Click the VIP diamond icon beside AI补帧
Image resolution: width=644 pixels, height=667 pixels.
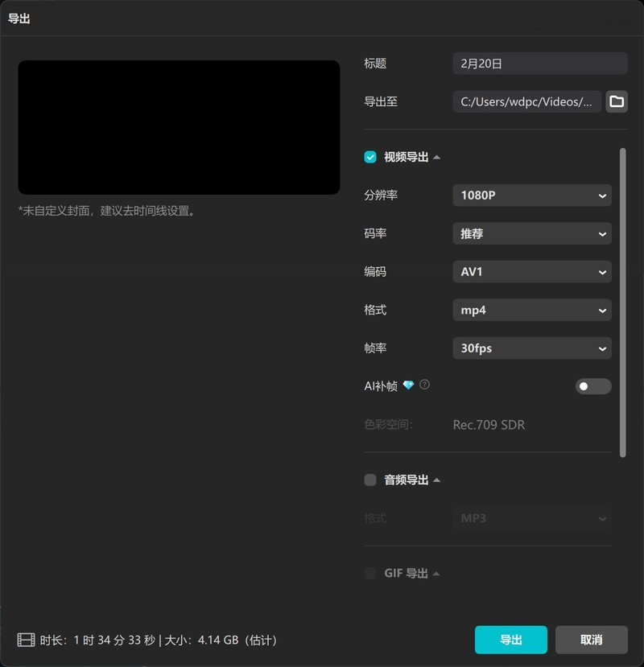click(x=409, y=385)
